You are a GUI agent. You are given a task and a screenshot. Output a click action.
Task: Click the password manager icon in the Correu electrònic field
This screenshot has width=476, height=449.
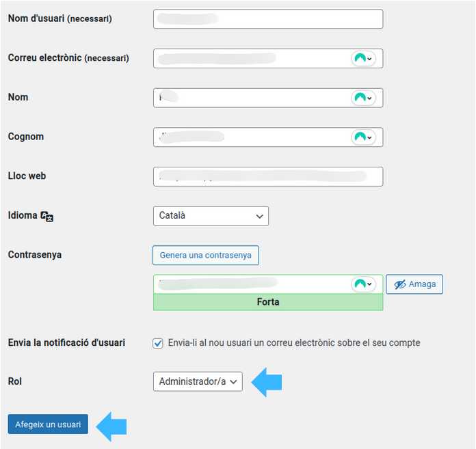[x=362, y=59]
